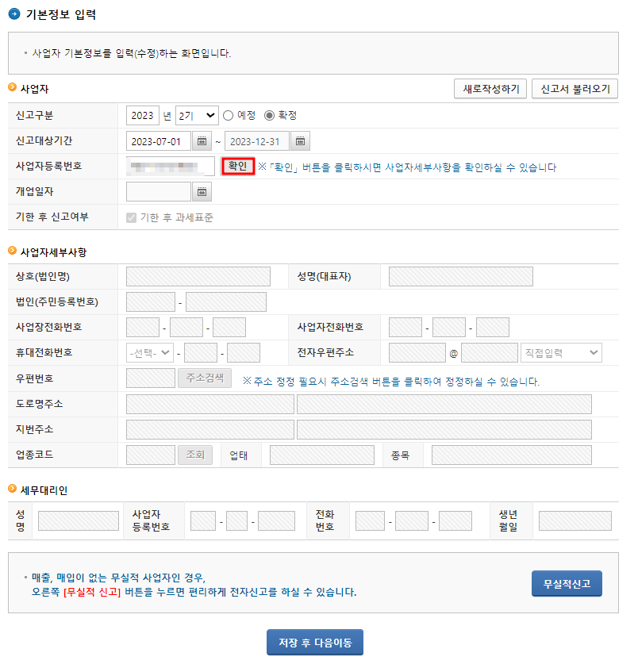Click the 무실적신고 button
The image size is (638, 672).
567,582
